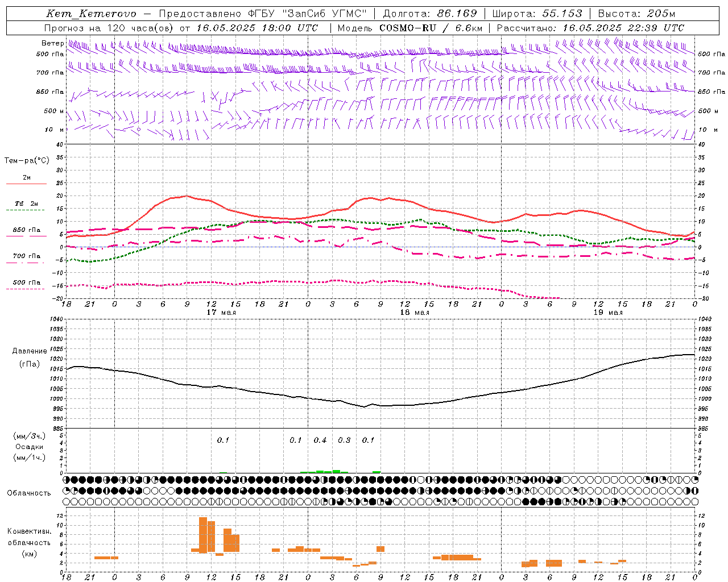Click the (мм/1ч.) unit label
Viewport: 728px width, 582px height.
30,458
